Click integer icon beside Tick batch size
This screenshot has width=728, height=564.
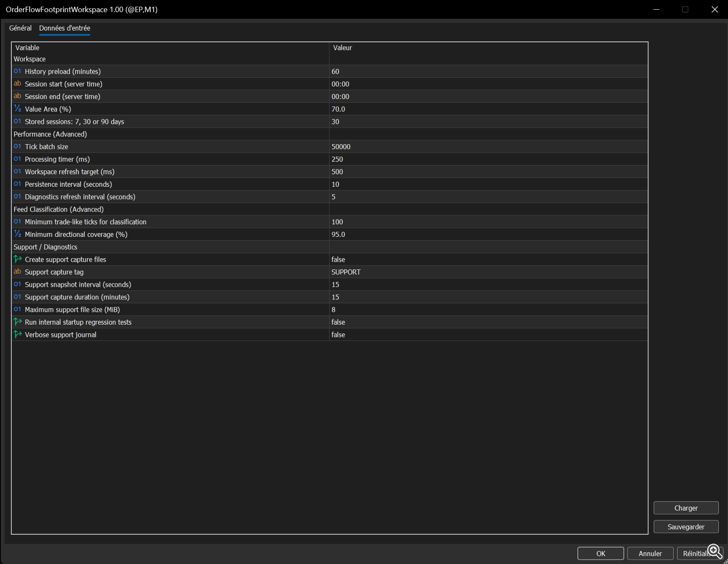[17, 147]
